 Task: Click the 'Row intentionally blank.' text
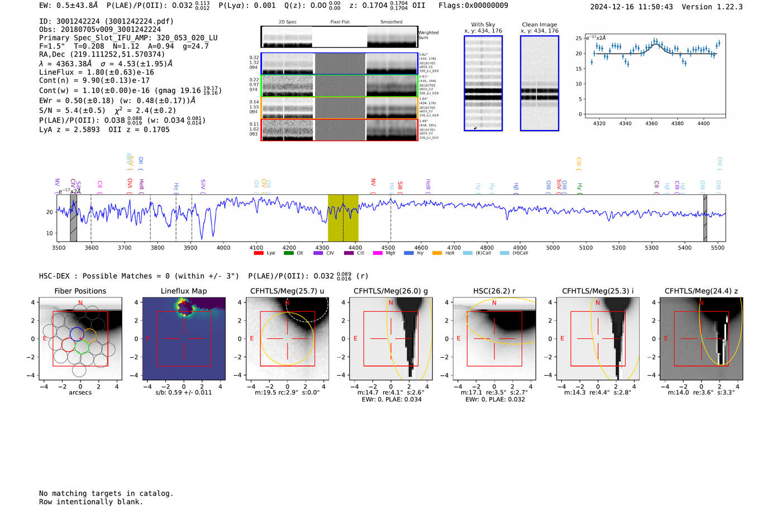pos(91,502)
